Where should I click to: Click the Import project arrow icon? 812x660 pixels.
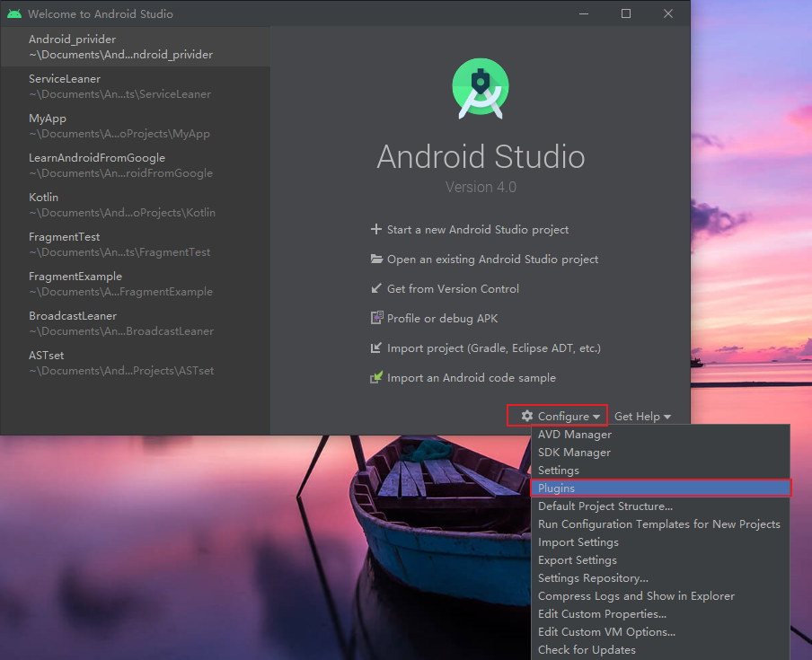point(376,348)
